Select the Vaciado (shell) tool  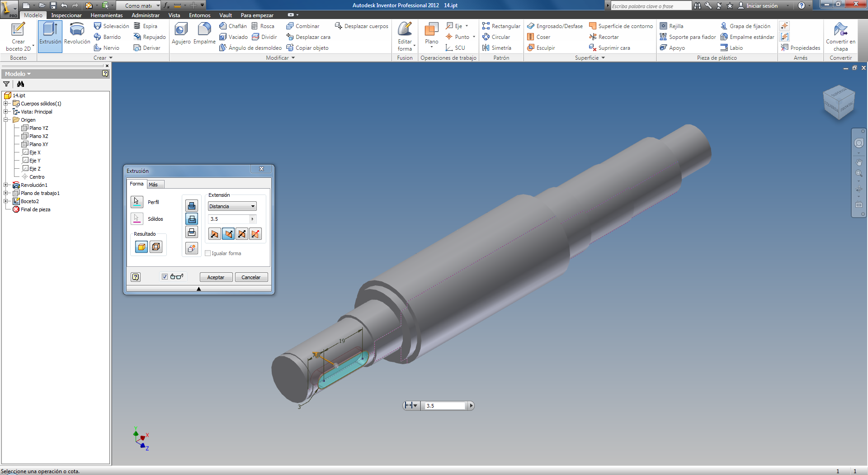233,37
